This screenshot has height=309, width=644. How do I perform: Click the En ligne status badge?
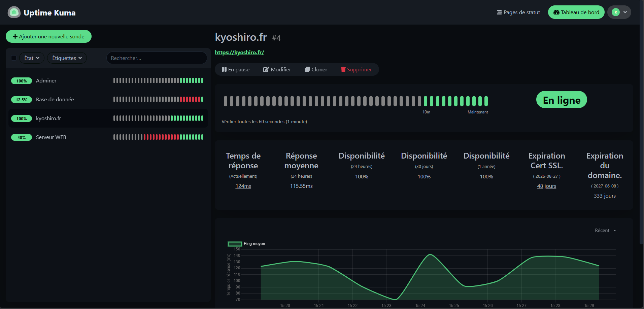(x=562, y=100)
